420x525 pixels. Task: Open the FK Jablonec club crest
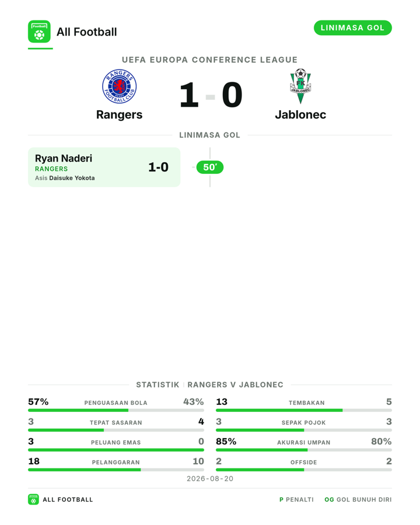coord(300,86)
